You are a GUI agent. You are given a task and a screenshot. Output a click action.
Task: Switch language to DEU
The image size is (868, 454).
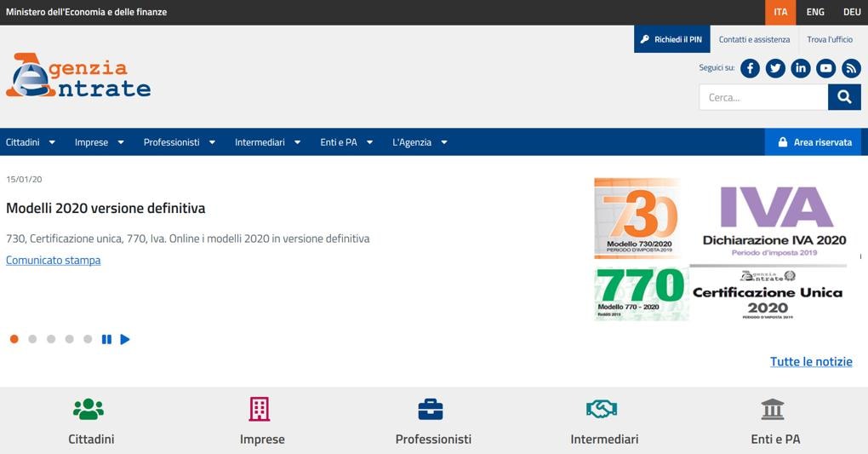point(851,12)
